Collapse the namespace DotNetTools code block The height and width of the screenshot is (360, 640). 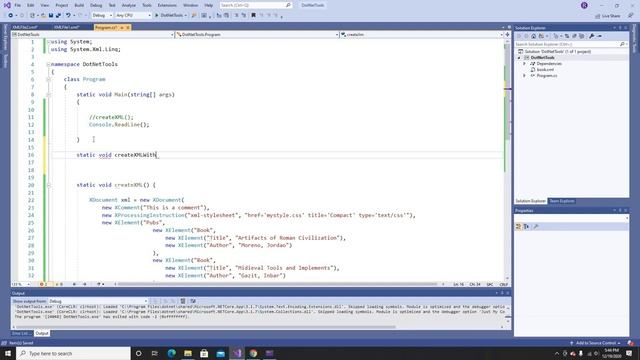point(48,64)
